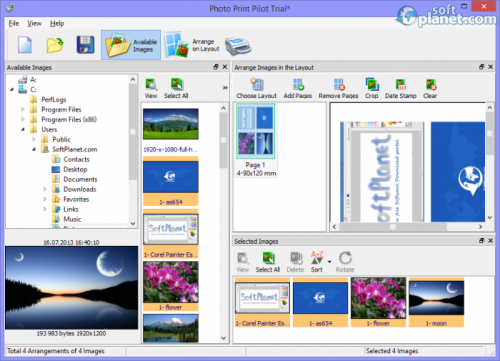500x361 pixels.
Task: Click the large moon preview image
Action: 71,288
